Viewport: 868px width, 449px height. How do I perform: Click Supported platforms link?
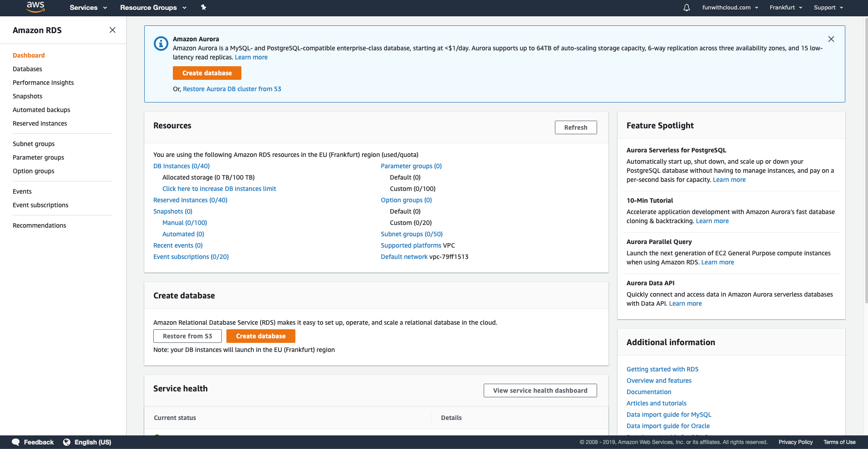411,245
